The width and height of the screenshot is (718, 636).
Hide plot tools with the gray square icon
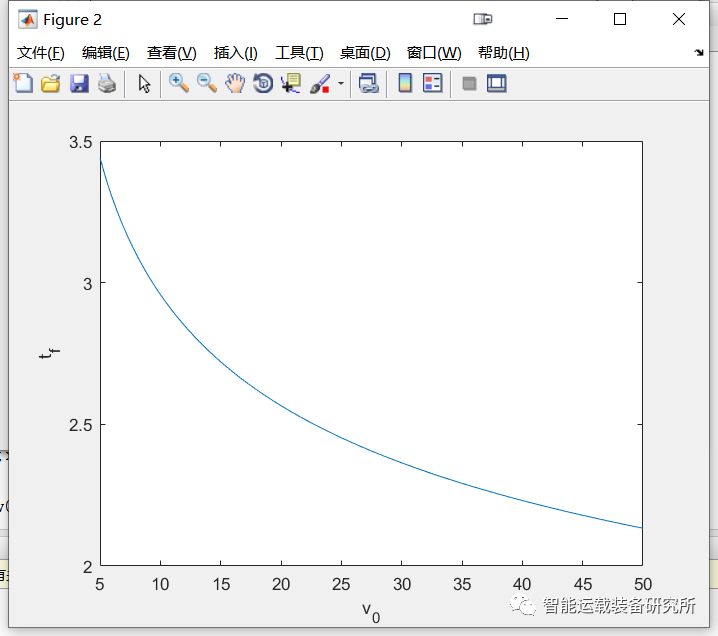coord(469,84)
